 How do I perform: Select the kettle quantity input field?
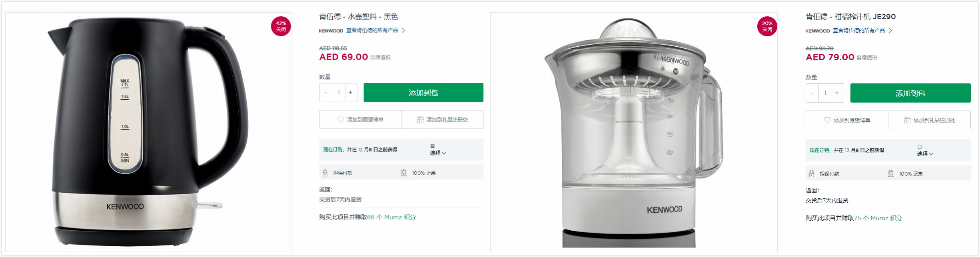(338, 92)
